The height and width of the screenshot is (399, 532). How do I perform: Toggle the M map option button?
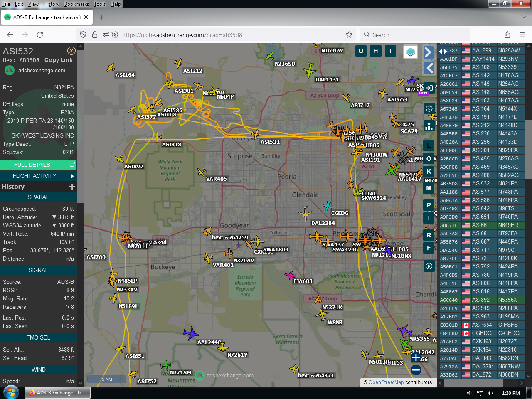[429, 188]
